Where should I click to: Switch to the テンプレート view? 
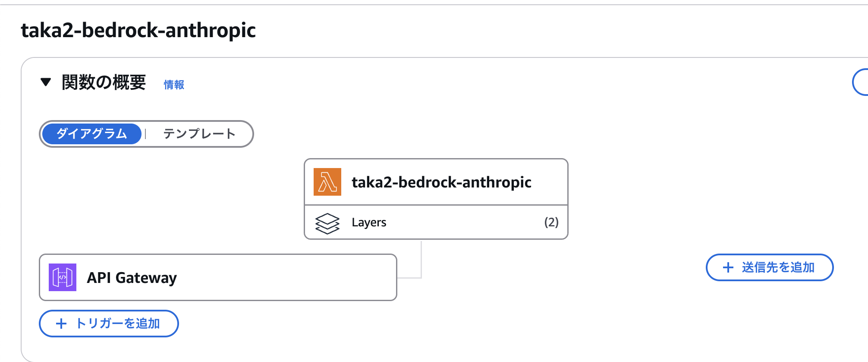click(199, 134)
